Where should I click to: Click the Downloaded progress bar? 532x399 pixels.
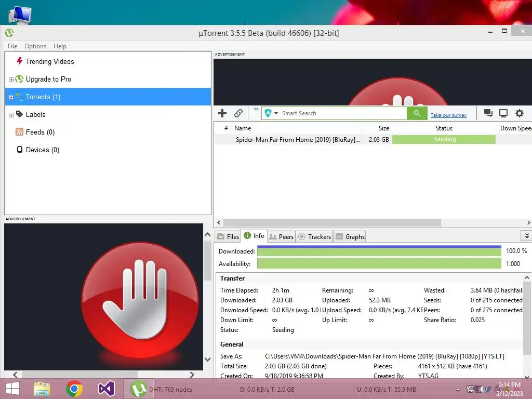(x=379, y=251)
